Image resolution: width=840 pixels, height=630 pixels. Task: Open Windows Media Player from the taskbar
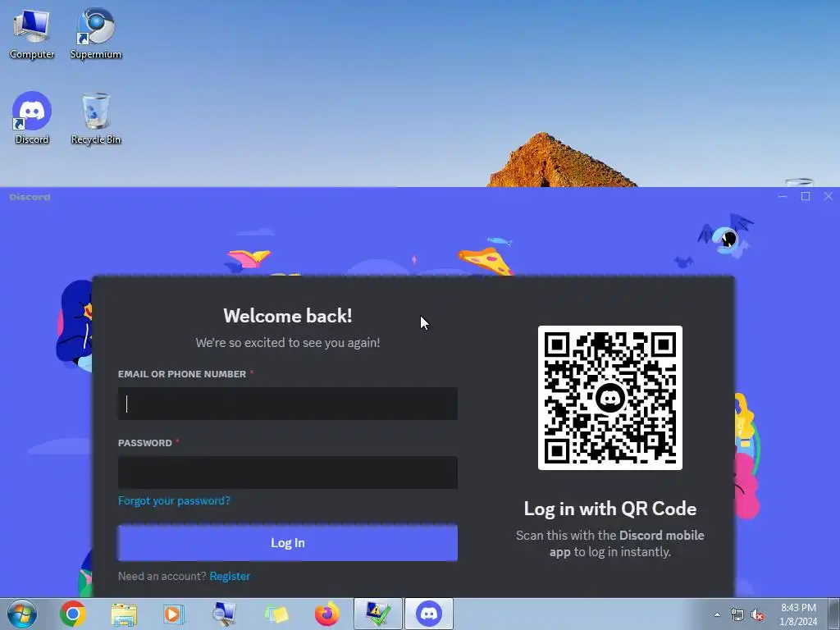pyautogui.click(x=174, y=614)
